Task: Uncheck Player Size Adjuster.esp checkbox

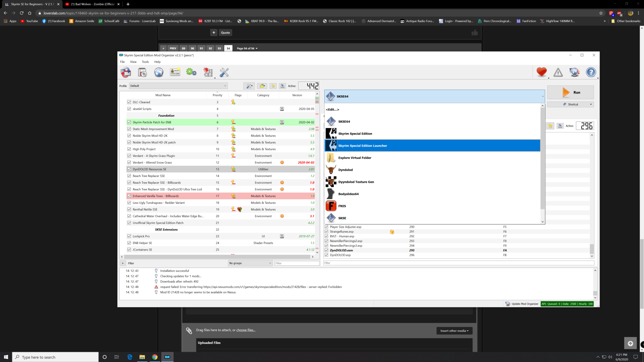Action: point(326,227)
